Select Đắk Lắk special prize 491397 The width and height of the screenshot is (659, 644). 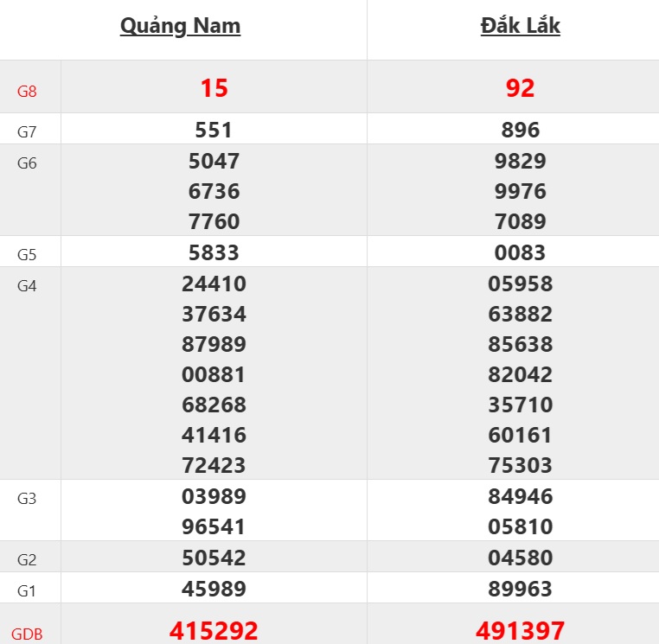point(520,630)
